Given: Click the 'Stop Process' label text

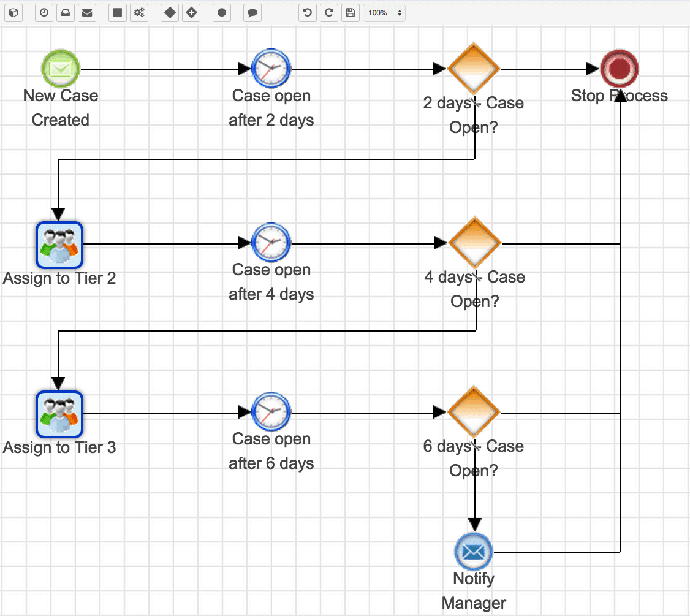Looking at the screenshot, I should tap(620, 96).
